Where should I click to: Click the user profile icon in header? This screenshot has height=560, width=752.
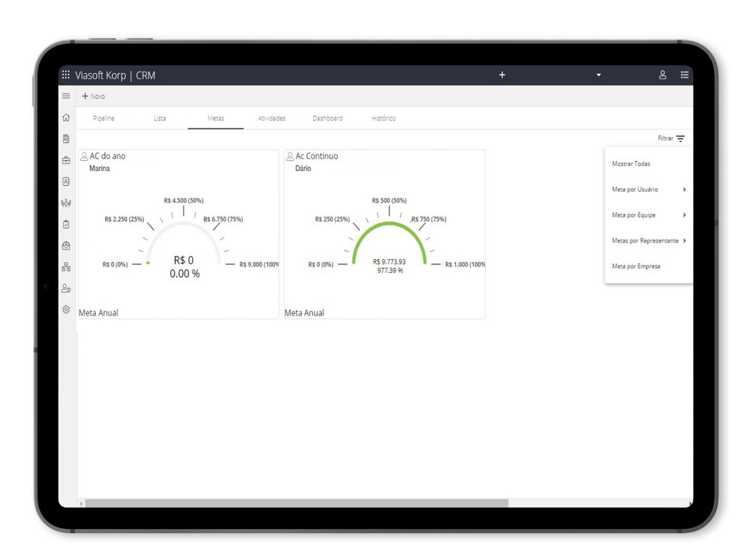coord(663,75)
